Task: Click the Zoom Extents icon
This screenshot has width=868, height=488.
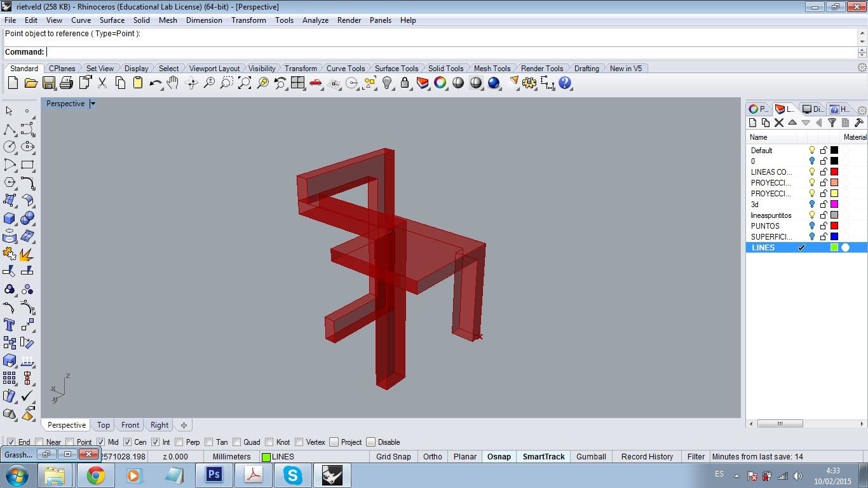Action: point(244,83)
